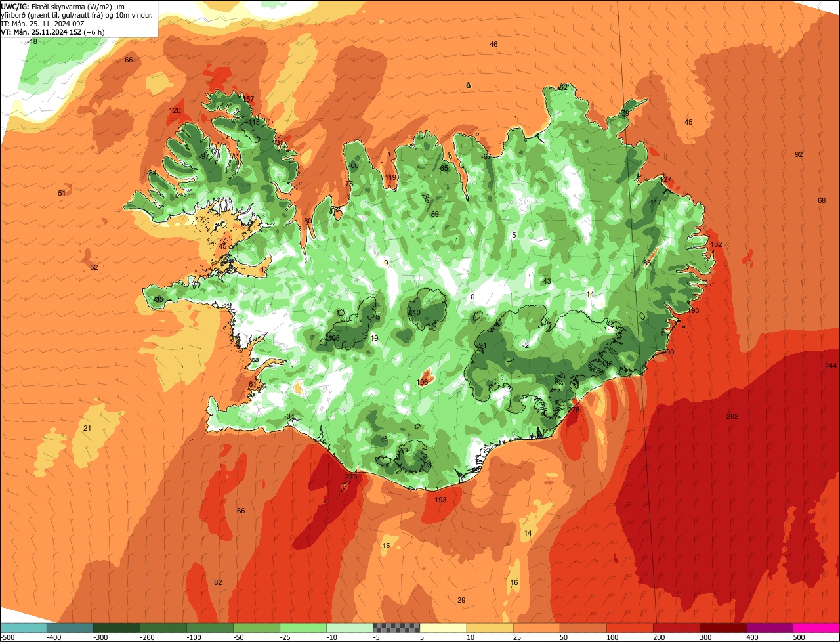
Task: Click the value 97 in the Westfjords
Action: tap(205, 157)
